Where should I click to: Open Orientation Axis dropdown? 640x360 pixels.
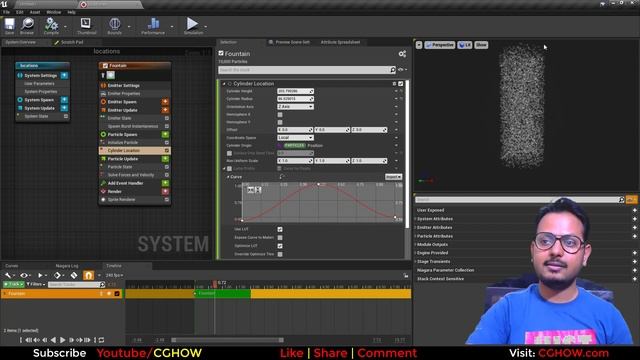point(295,107)
